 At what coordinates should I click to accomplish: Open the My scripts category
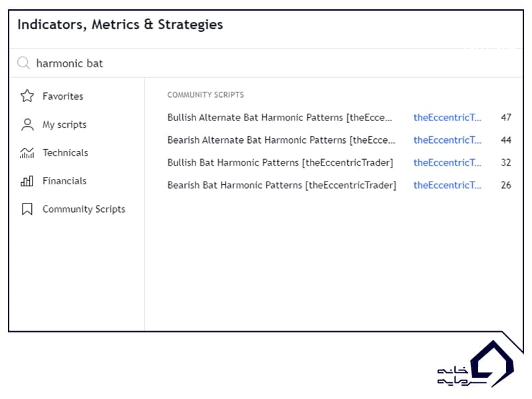click(64, 124)
